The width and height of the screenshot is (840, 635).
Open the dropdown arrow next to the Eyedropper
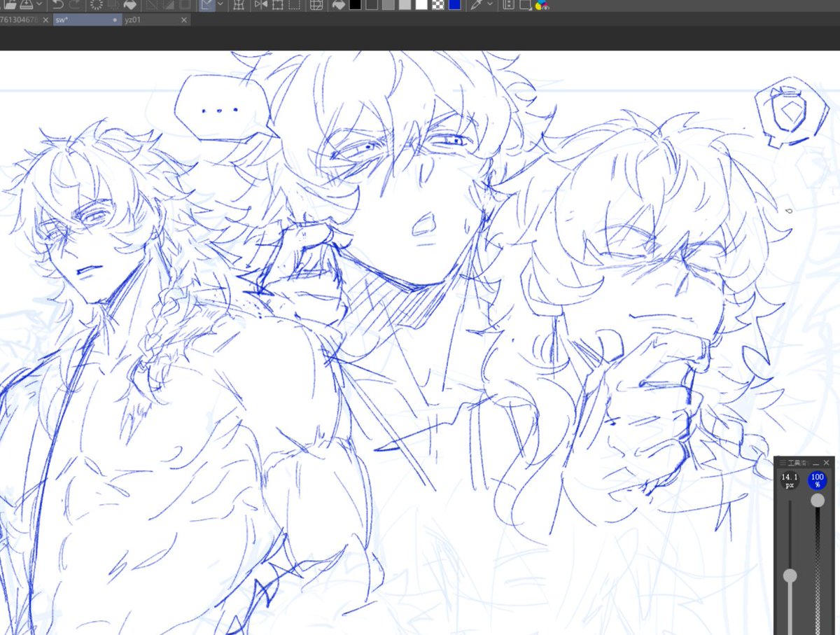click(490, 5)
